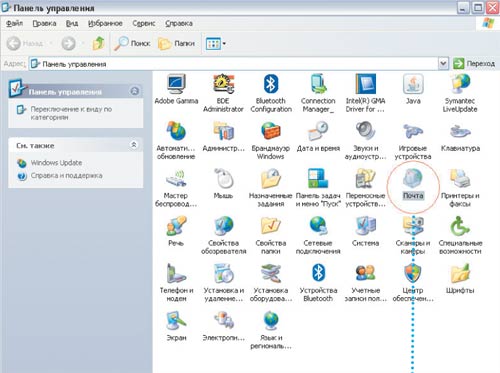Open Справка и поддержка link
The width and height of the screenshot is (500, 373).
pos(66,175)
